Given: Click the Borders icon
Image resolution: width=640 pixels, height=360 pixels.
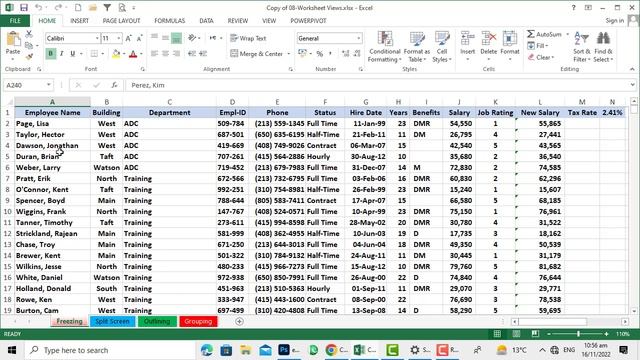Looking at the screenshot, I should click(94, 53).
